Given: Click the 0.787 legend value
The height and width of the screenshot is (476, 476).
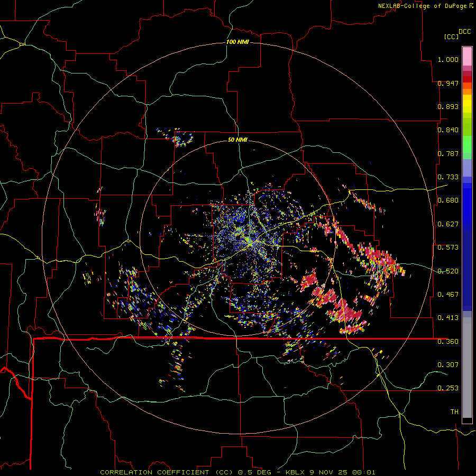Looking at the screenshot, I should 448,153.
